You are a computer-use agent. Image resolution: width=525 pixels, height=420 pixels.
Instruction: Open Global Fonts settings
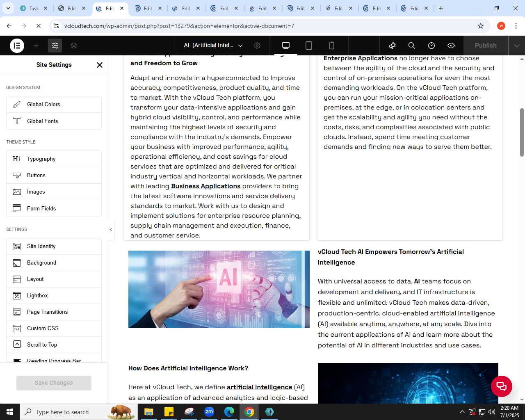(x=54, y=121)
